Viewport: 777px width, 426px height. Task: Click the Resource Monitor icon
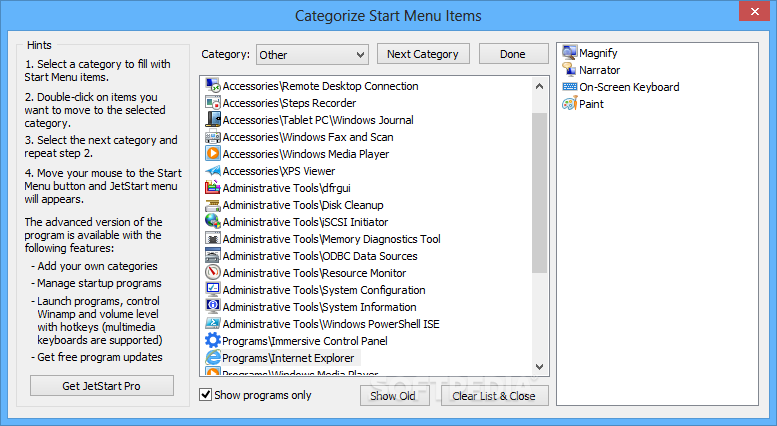pos(213,272)
